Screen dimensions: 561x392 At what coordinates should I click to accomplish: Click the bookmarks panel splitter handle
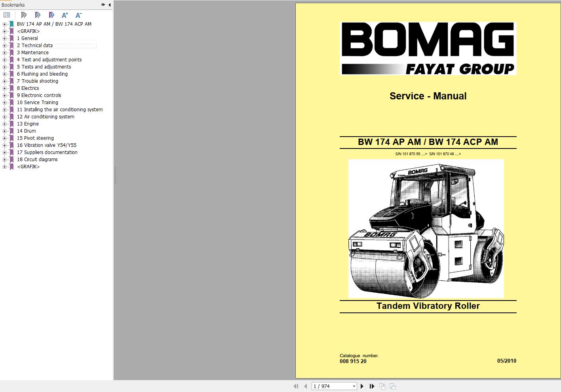[115, 175]
